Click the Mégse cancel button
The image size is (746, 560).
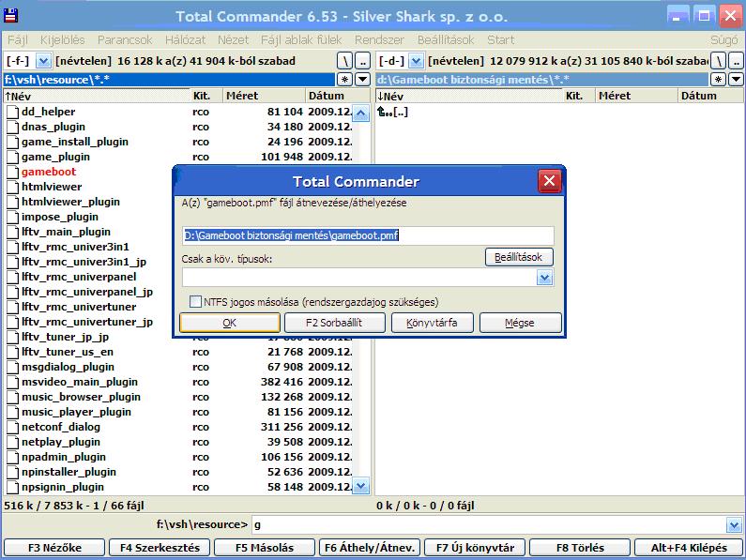point(520,323)
